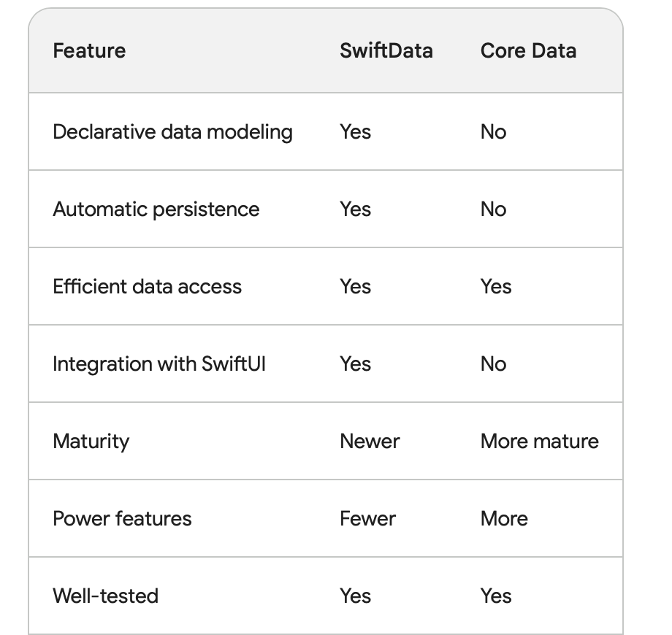The width and height of the screenshot is (672, 635).
Task: Select the Power features row label
Action: click(x=122, y=519)
